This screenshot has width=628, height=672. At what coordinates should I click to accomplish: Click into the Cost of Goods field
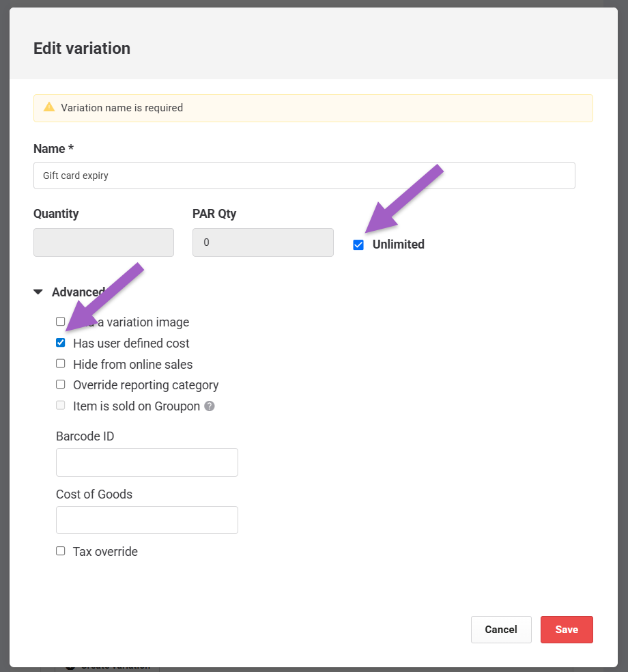[x=147, y=520]
